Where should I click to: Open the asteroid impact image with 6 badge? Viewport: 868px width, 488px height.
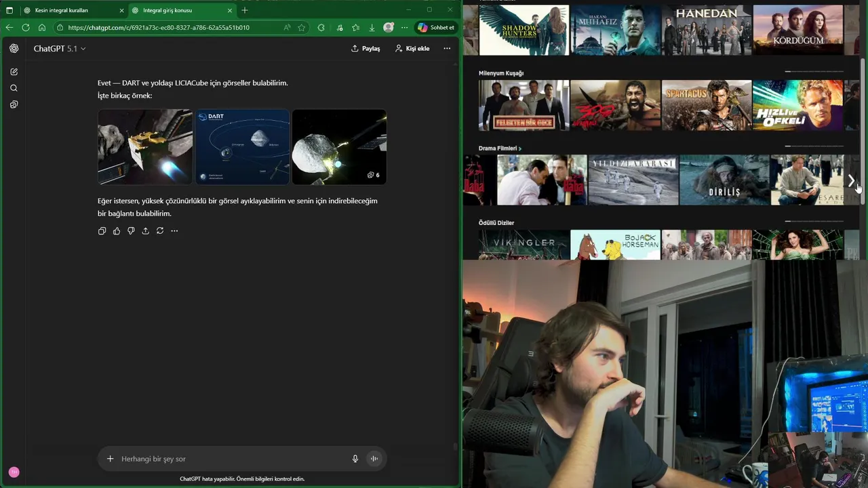coord(339,147)
